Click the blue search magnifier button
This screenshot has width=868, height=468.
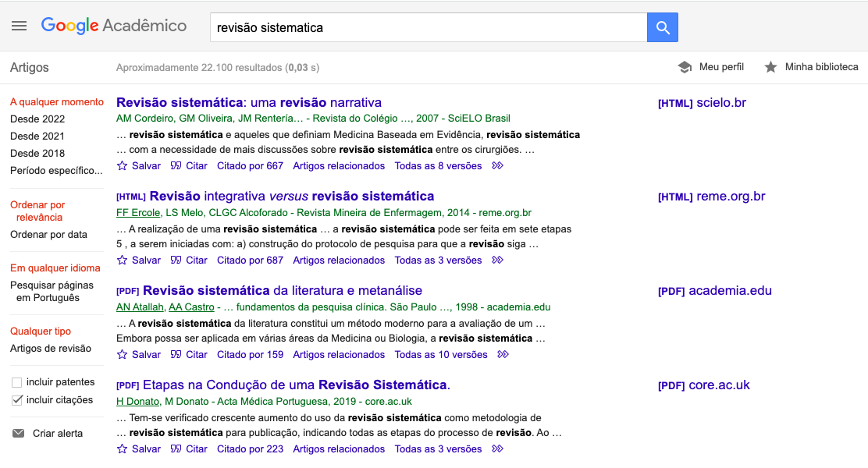(663, 27)
